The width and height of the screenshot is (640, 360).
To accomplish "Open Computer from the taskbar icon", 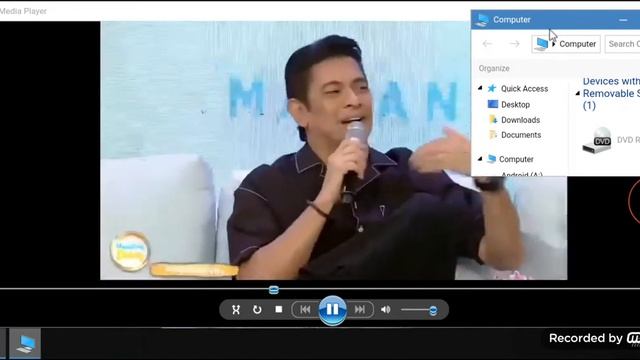I will click(x=25, y=344).
